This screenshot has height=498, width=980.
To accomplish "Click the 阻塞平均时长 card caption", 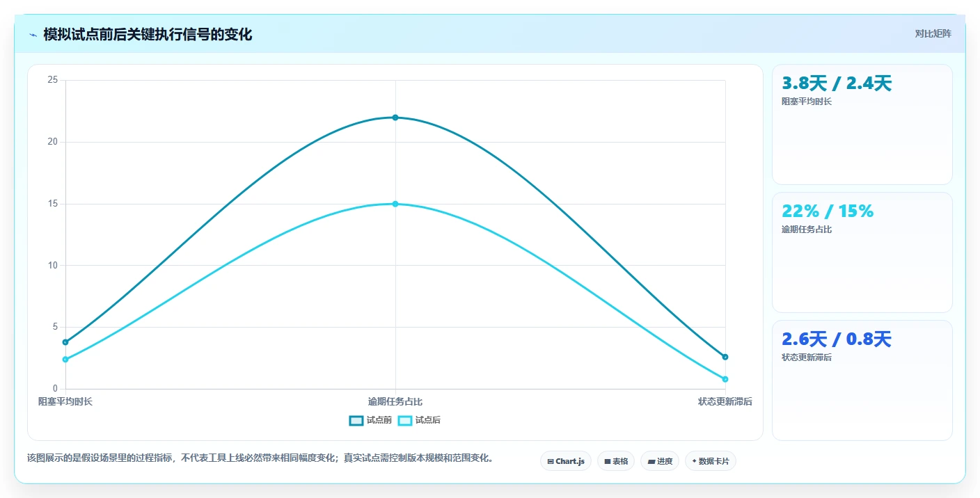I will [x=807, y=102].
